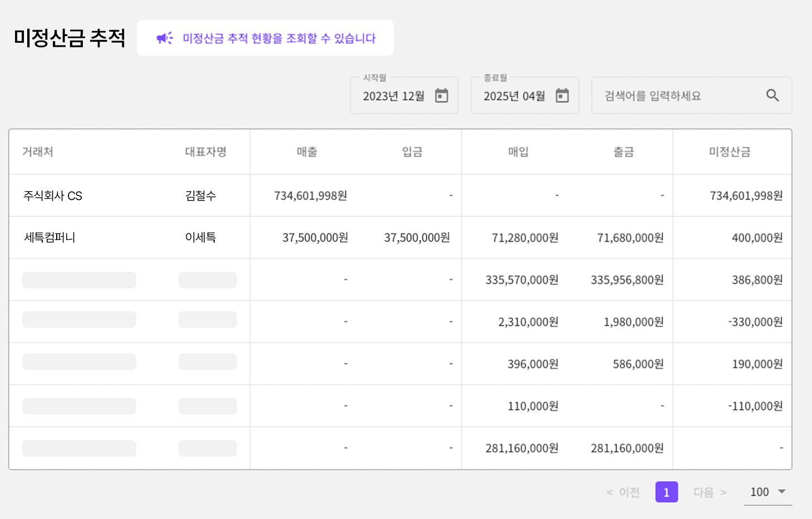This screenshot has height=519, width=812.
Task: Click the megaphone announcement icon
Action: [x=164, y=38]
